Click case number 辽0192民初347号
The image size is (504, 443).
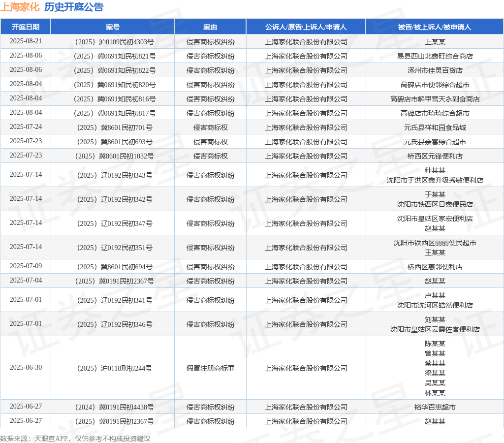click(x=115, y=223)
